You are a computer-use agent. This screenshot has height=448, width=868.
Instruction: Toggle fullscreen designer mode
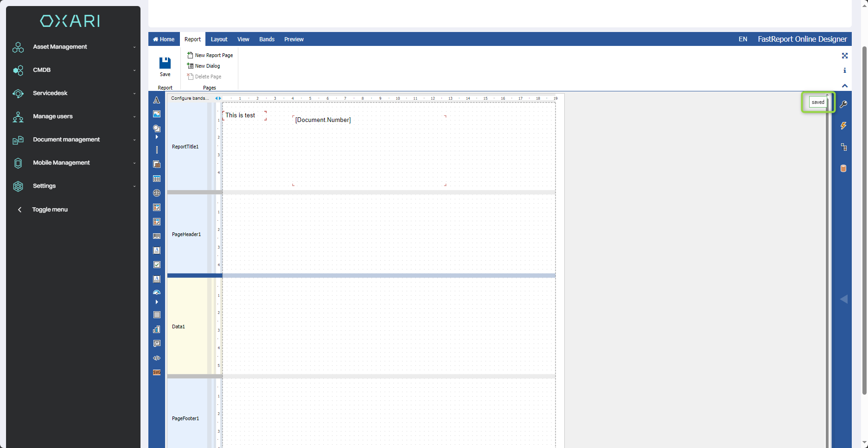tap(844, 56)
